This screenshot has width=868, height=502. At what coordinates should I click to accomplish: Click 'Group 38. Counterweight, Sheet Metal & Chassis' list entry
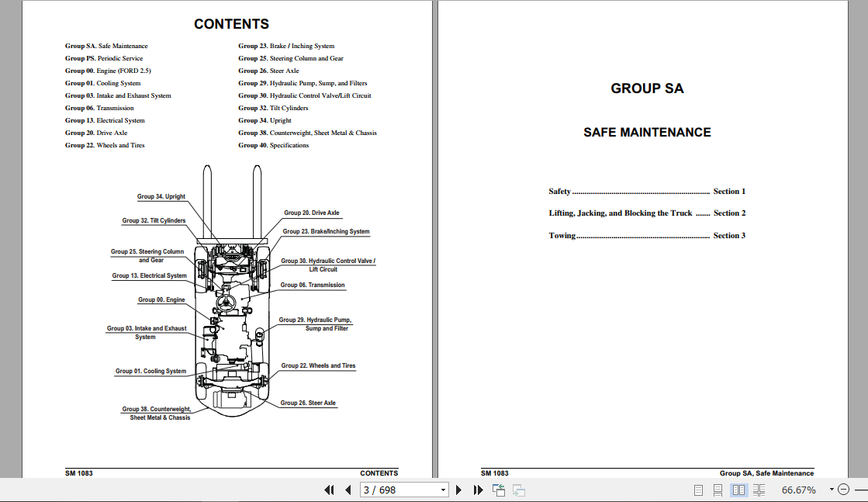click(308, 133)
